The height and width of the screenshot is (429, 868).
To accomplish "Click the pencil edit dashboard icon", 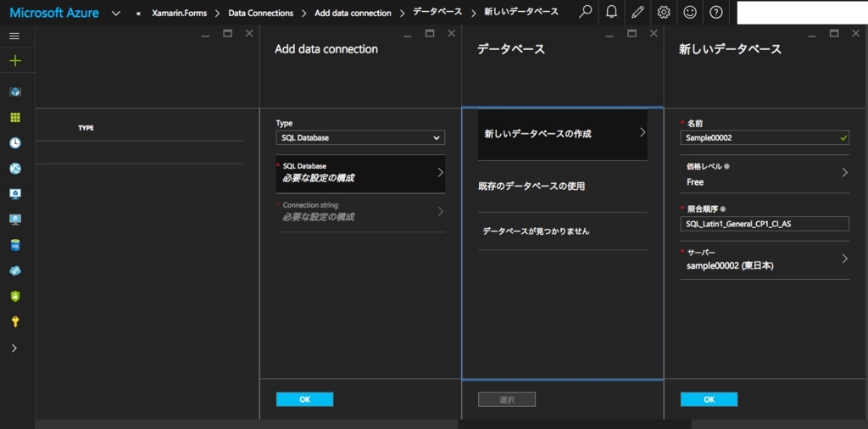I will (637, 12).
